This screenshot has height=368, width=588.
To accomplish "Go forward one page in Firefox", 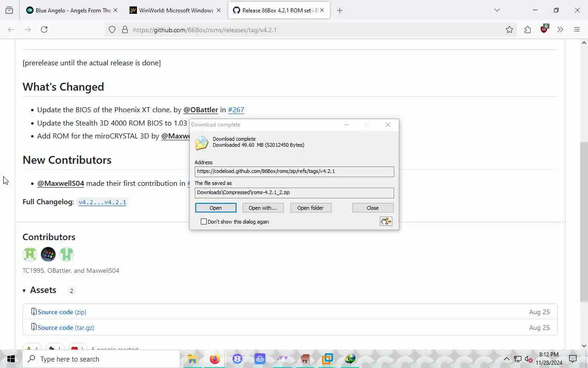I will [x=28, y=29].
